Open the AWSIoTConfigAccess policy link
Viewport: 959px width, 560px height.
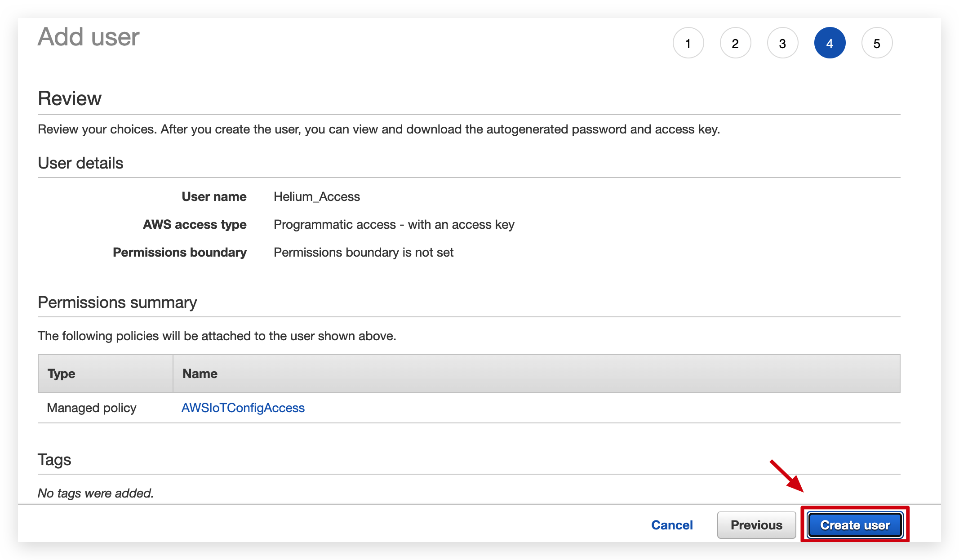coord(243,408)
